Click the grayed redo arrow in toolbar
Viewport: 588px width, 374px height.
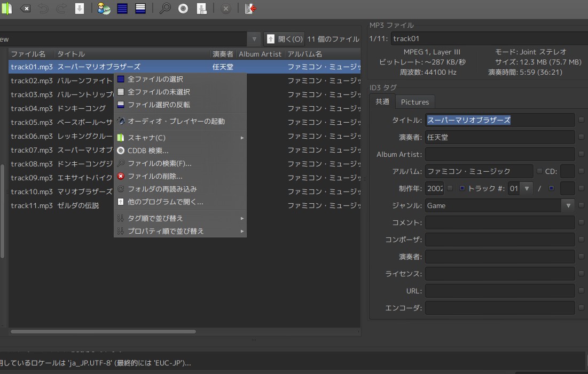pyautogui.click(x=61, y=9)
